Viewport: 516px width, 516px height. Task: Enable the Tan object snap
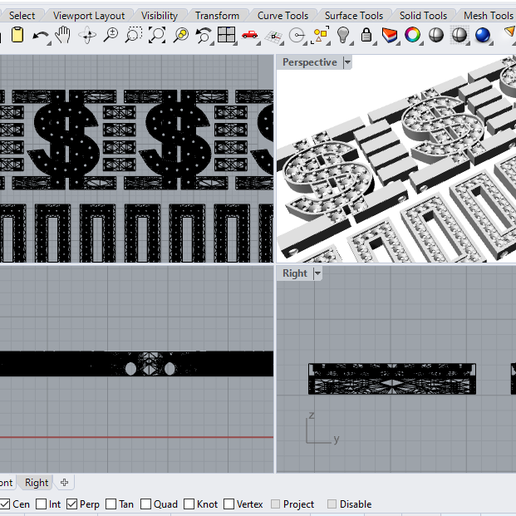(111, 504)
